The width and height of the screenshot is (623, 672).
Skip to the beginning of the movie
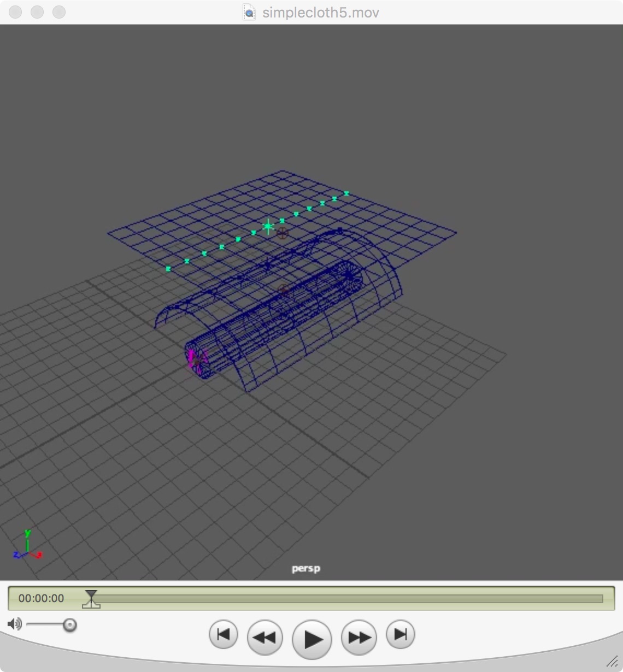(x=224, y=635)
